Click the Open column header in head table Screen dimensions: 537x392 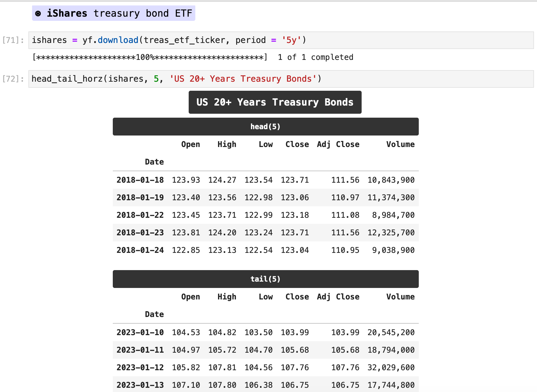click(x=190, y=145)
